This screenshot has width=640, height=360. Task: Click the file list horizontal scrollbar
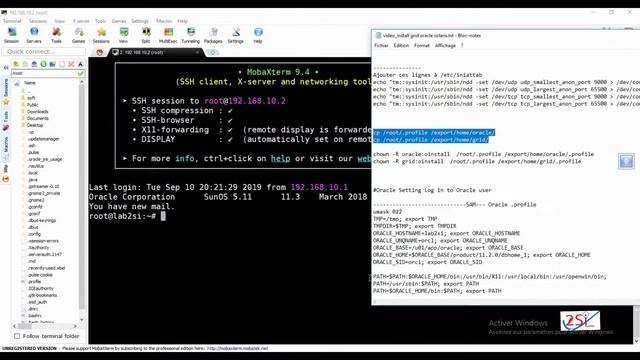click(x=24, y=326)
